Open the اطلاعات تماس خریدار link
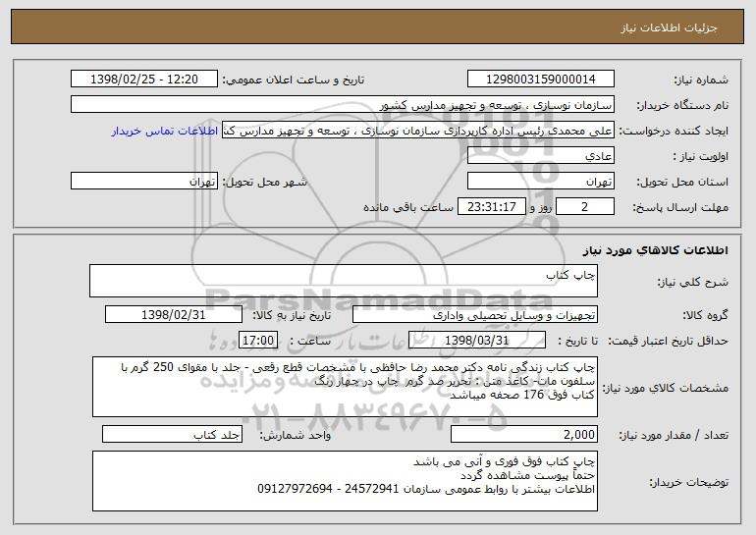The width and height of the screenshot is (756, 535). coord(165,132)
